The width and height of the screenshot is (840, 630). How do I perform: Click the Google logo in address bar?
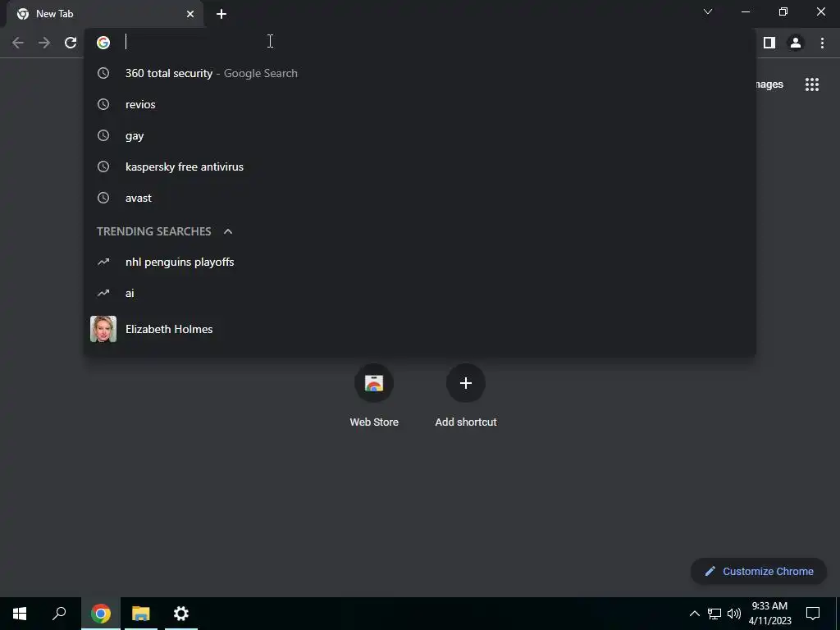tap(103, 43)
